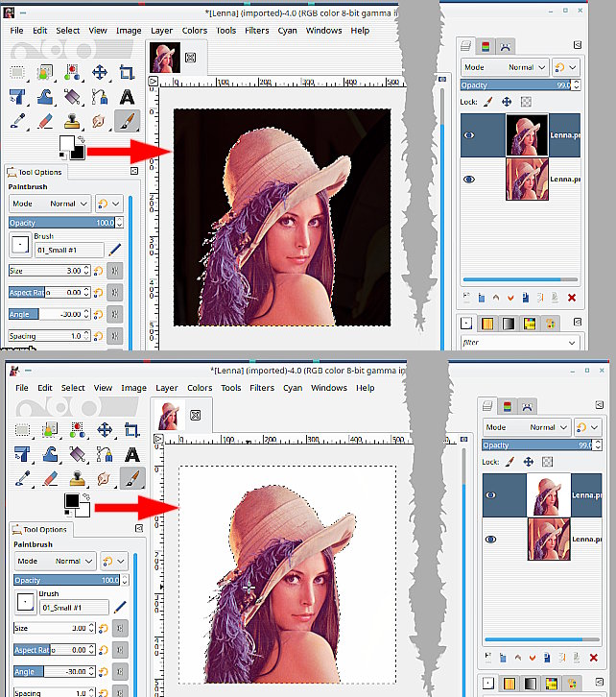Image resolution: width=616 pixels, height=697 pixels.
Task: Activate the Paths tool in black-background window
Action: coord(100,97)
